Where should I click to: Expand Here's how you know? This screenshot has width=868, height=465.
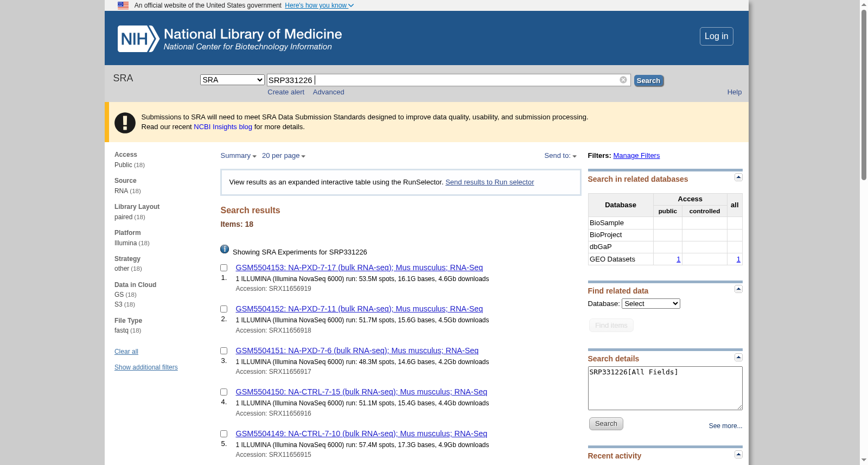(x=319, y=5)
